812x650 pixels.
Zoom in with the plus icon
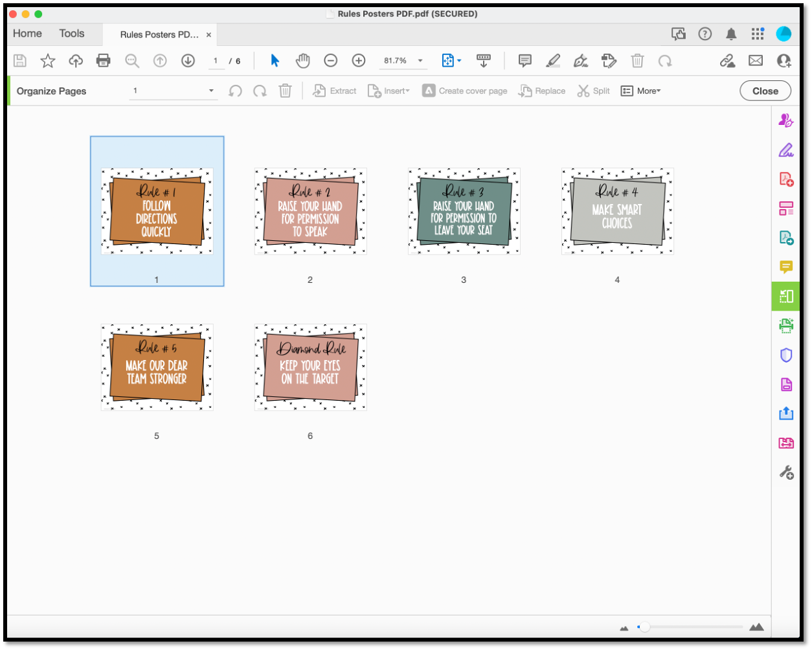(359, 61)
